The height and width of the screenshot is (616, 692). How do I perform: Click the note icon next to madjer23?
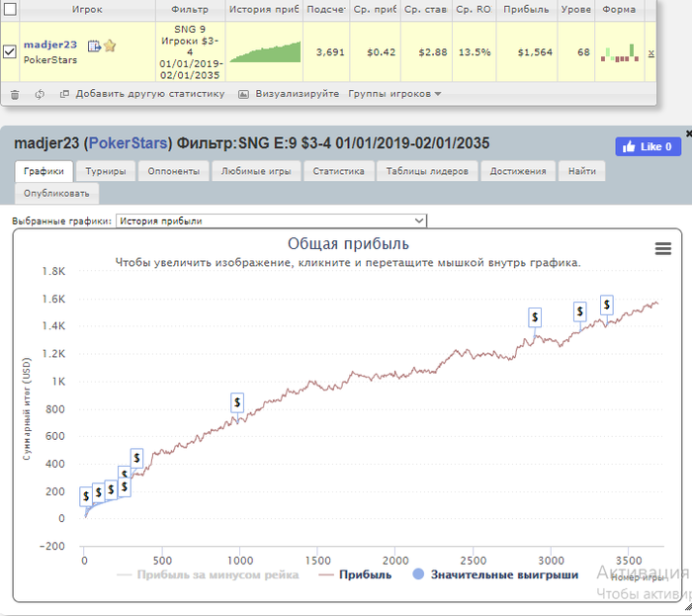(94, 45)
